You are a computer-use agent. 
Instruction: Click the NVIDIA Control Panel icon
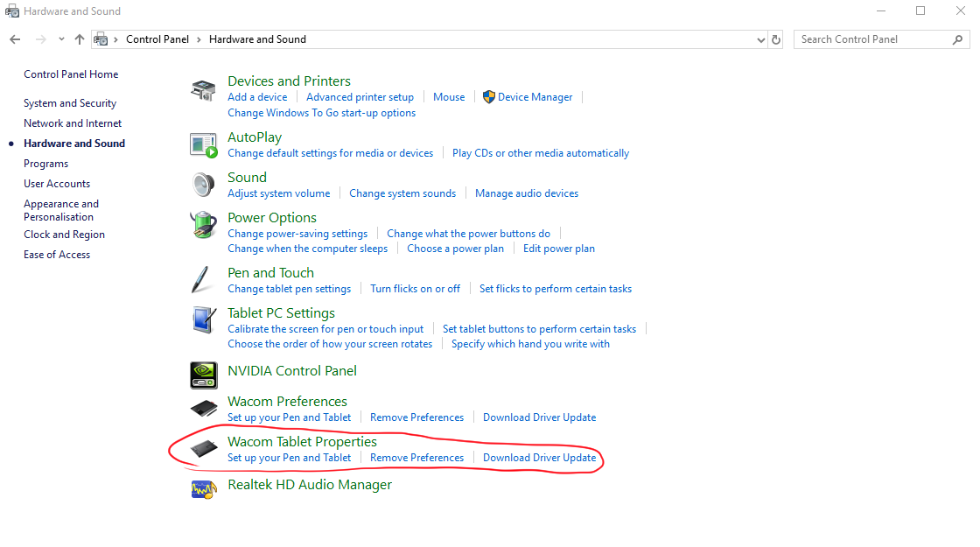[203, 375]
